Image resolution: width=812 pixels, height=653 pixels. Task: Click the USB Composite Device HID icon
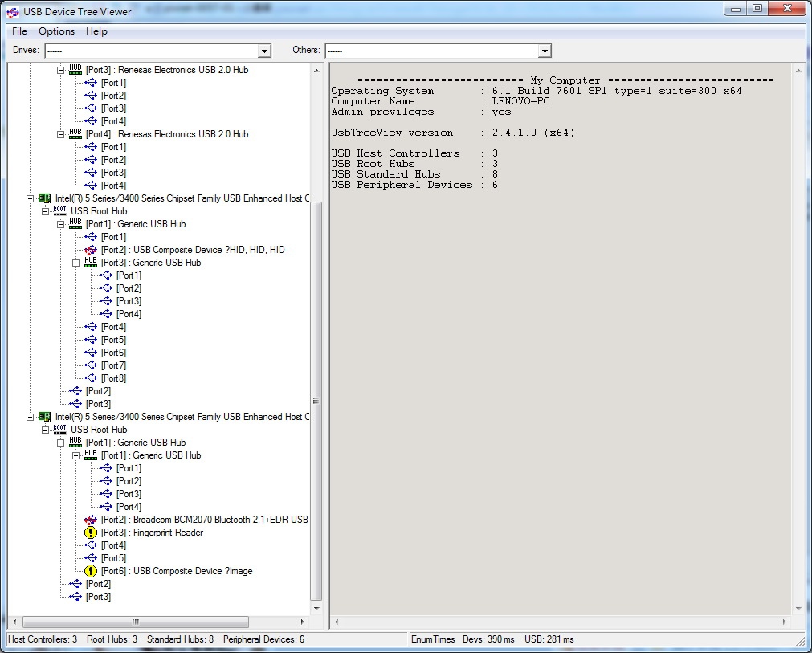tap(91, 250)
